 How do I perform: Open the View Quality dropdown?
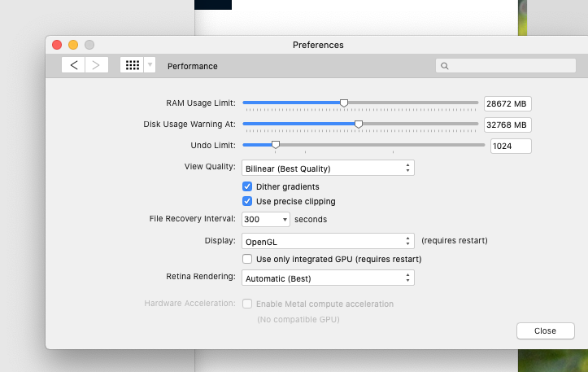(328, 168)
